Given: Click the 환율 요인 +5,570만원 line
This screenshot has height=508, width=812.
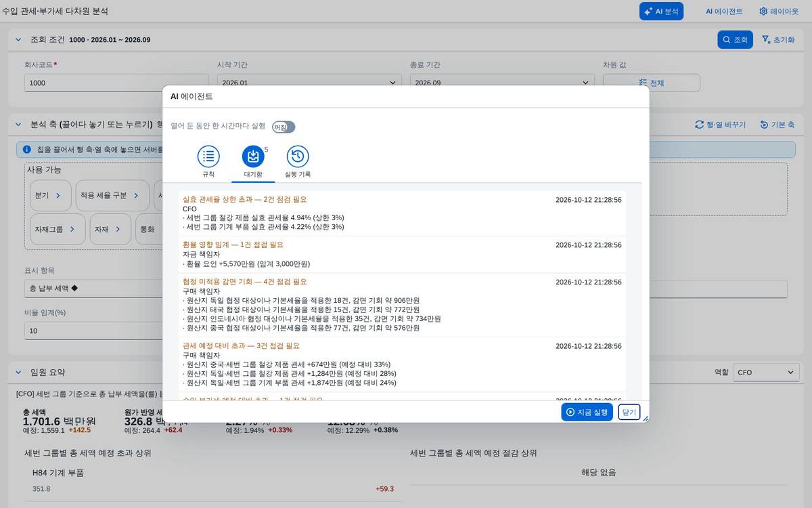Looking at the screenshot, I should click(x=246, y=263).
